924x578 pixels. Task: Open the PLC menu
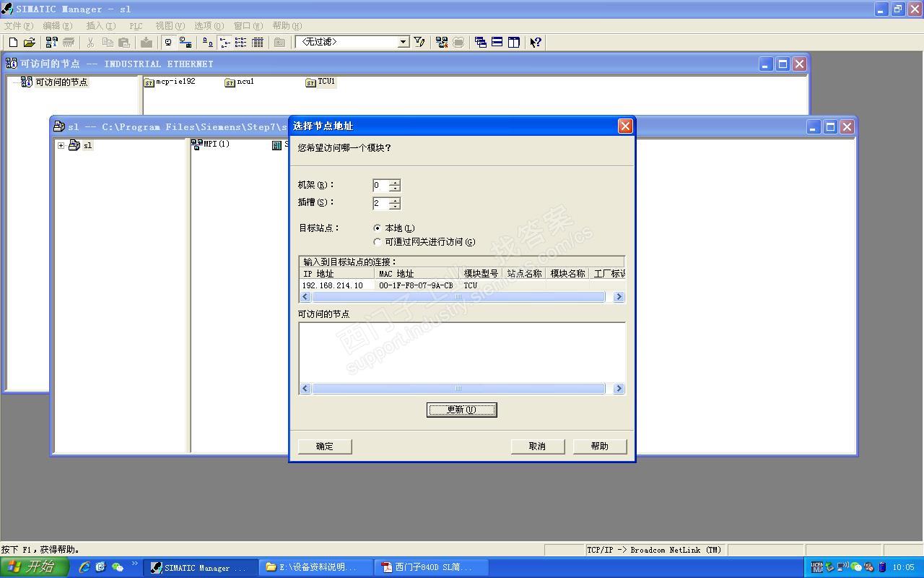point(136,26)
